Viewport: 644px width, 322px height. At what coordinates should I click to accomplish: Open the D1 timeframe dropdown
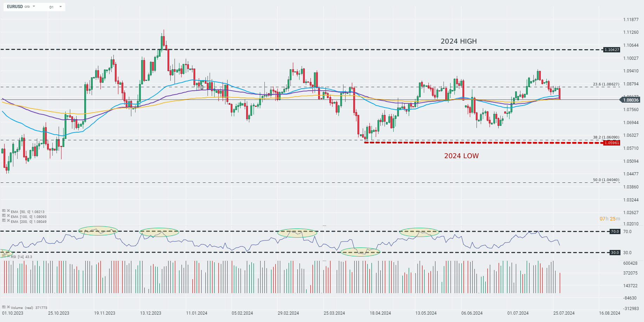tap(60, 7)
